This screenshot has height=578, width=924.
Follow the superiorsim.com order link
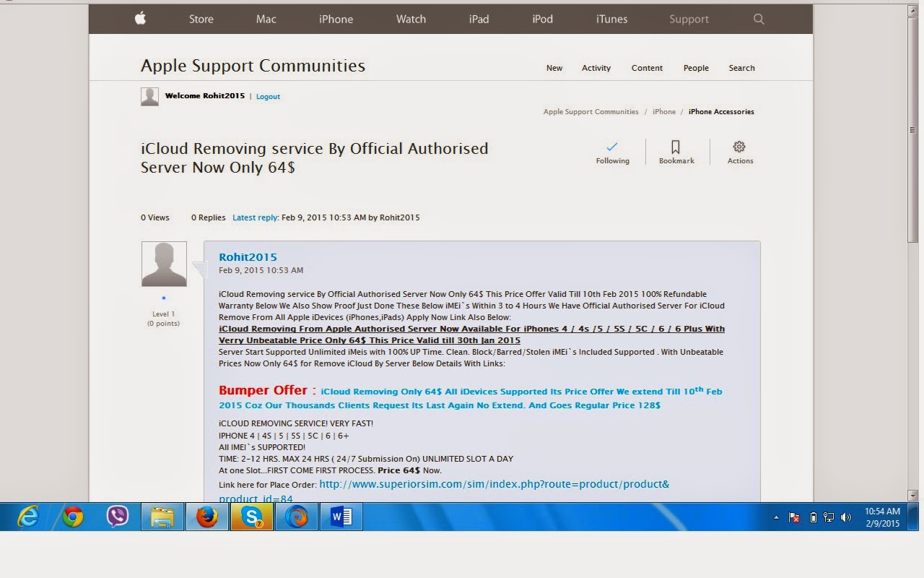coord(444,491)
